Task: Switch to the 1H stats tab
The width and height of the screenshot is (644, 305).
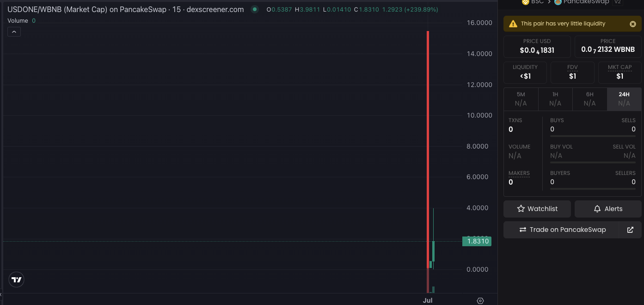Action: (555, 99)
